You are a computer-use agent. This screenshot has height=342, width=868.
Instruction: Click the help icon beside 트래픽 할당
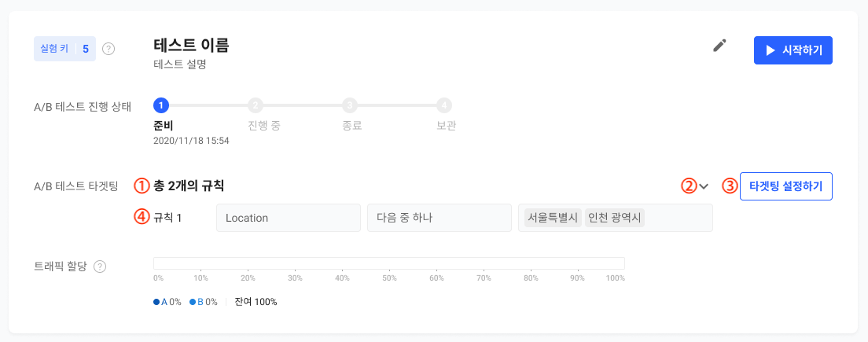click(x=100, y=267)
